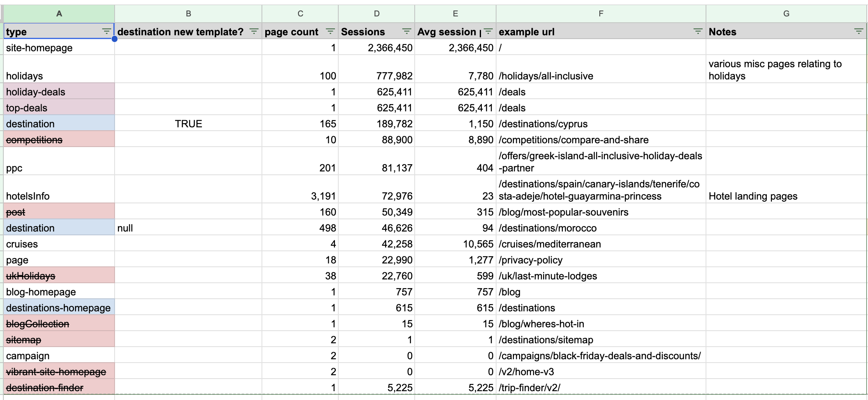Select the 'page' type cell

point(59,260)
